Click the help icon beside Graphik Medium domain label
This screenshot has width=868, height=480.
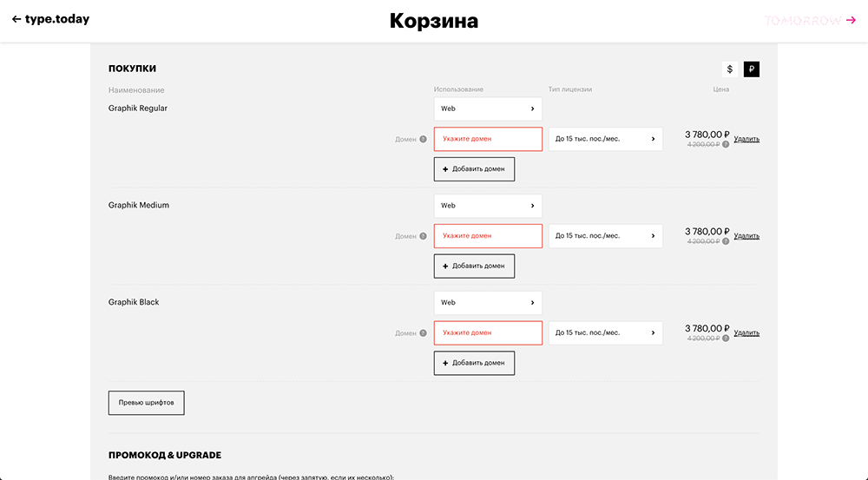(424, 236)
